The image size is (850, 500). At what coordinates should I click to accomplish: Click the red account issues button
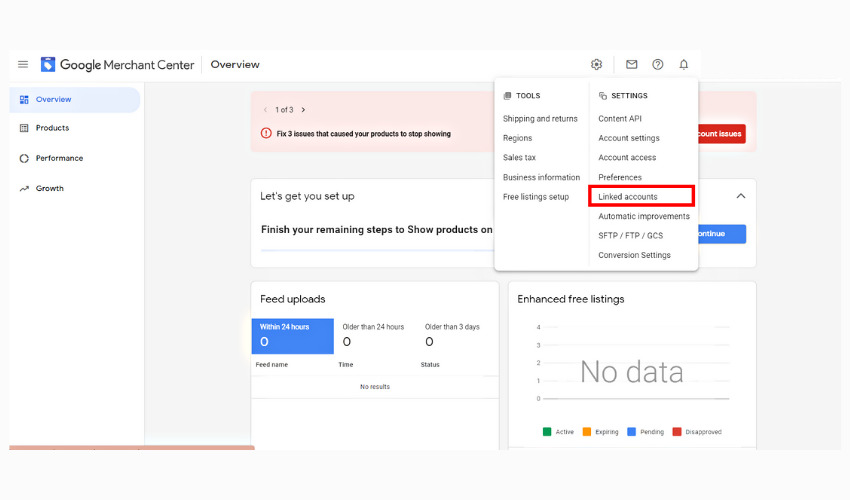(x=722, y=134)
